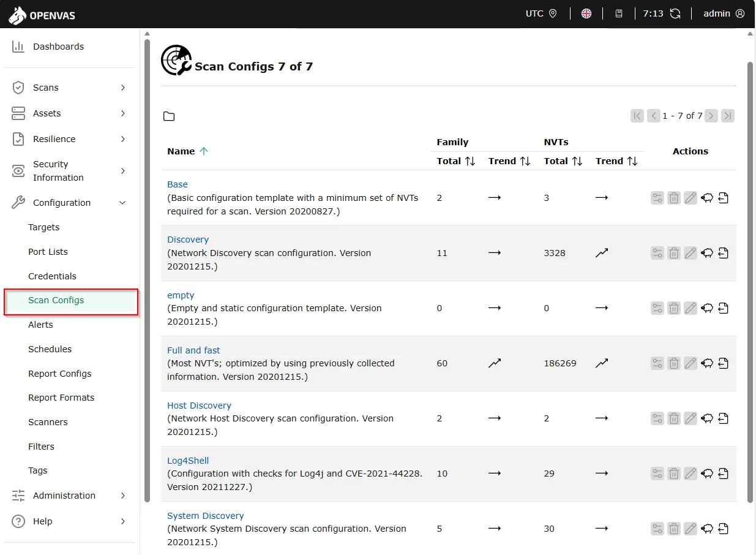This screenshot has height=555, width=756.
Task: Expand the Resilience sidebar menu
Action: [x=122, y=139]
